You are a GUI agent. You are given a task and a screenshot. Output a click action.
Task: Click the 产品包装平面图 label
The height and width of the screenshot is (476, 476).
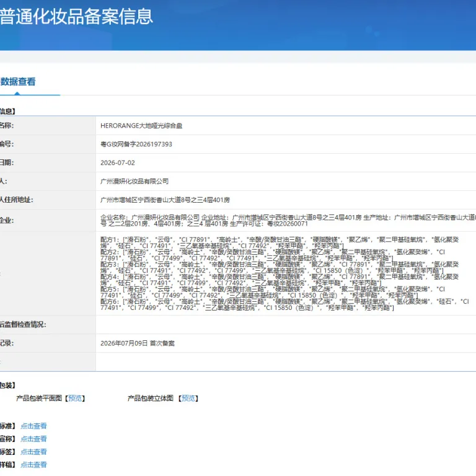pos(39,398)
